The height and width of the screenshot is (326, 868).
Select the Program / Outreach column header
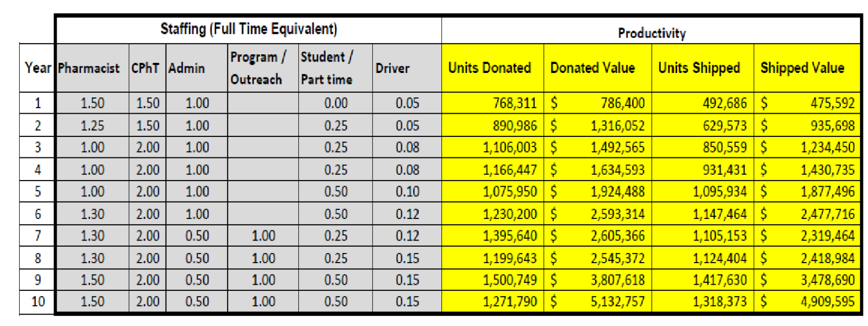pos(256,68)
